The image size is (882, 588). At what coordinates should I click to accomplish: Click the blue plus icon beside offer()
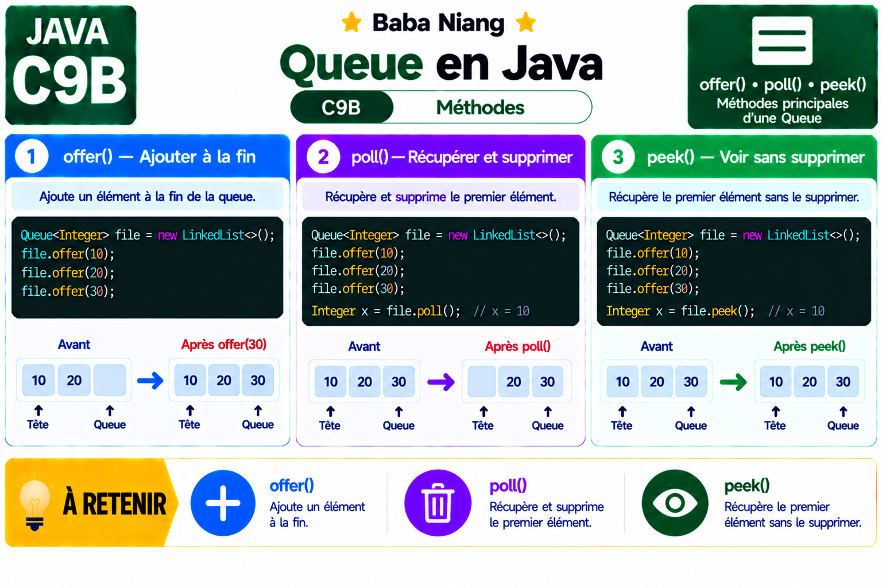coord(223,503)
